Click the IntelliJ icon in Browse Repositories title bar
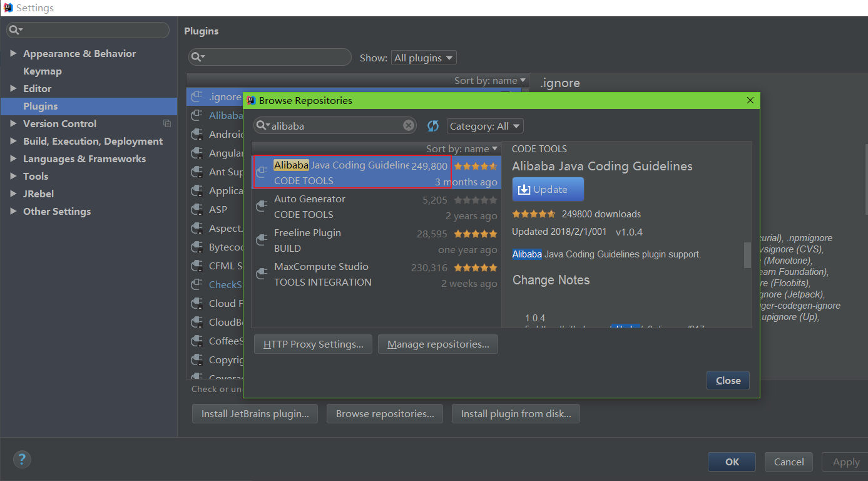 tap(252, 100)
